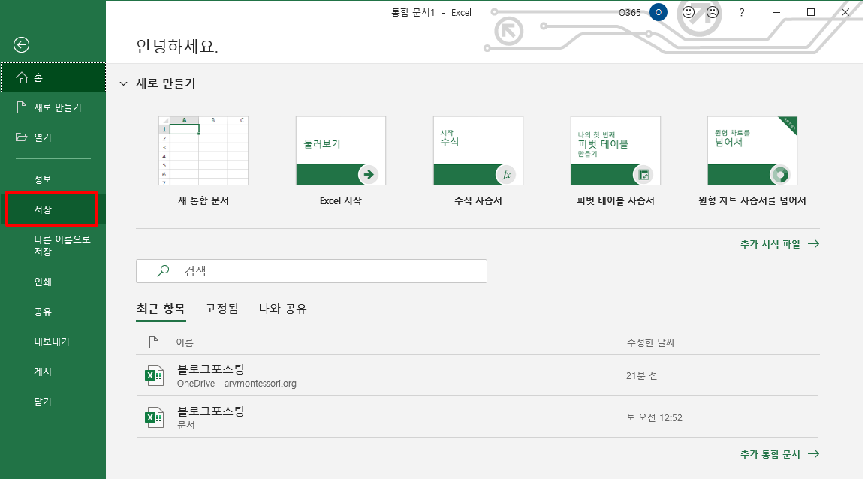868x479 pixels.
Task: Click the back arrow circle icon
Action: (x=22, y=45)
